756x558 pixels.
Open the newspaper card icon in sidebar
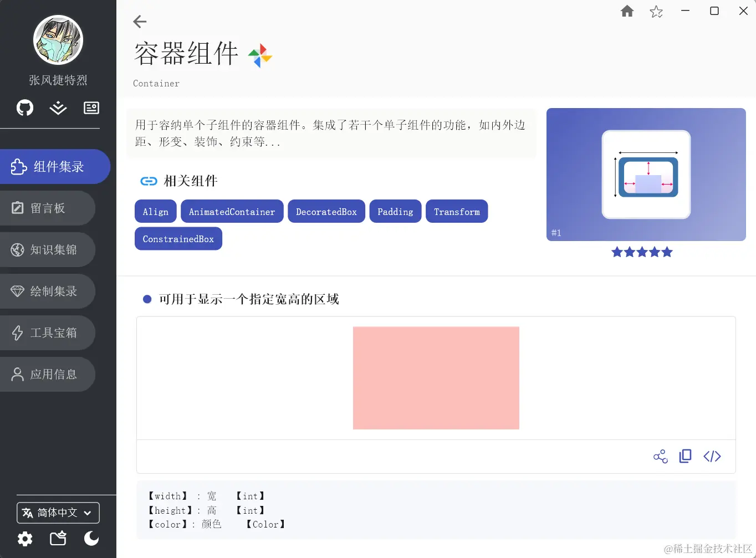coord(91,107)
